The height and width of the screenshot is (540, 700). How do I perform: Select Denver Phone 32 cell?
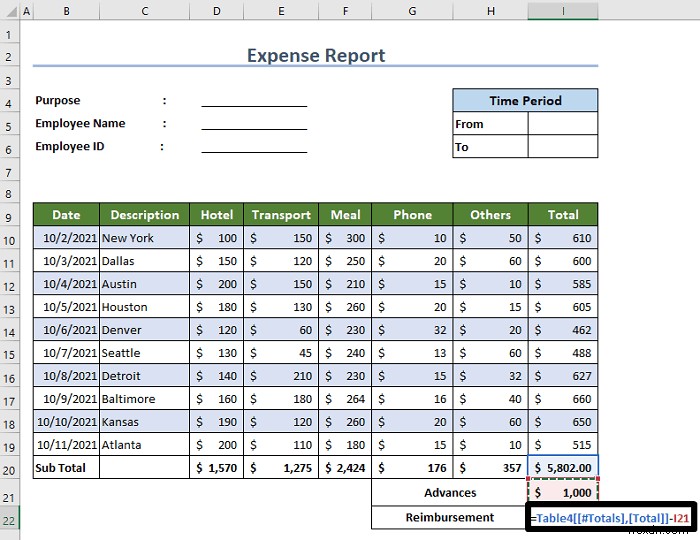pyautogui.click(x=412, y=330)
